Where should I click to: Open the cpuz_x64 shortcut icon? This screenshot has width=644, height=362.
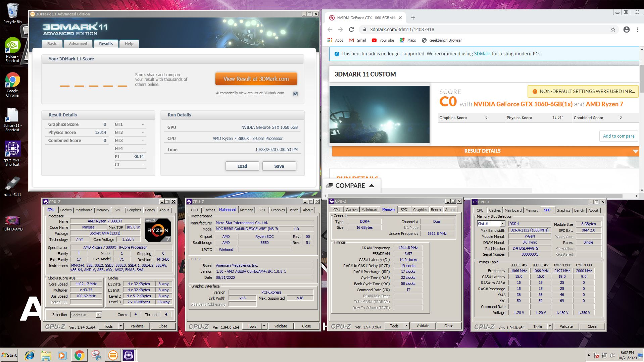click(x=12, y=154)
